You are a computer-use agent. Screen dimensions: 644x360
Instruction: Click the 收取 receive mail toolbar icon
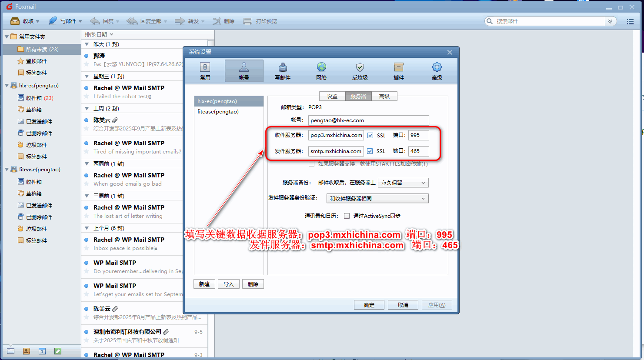point(15,21)
